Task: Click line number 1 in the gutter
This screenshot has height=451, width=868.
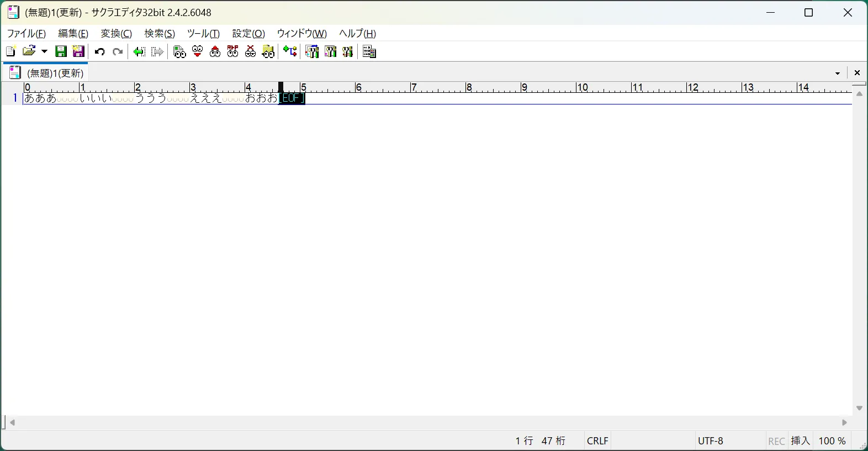Action: coord(15,98)
